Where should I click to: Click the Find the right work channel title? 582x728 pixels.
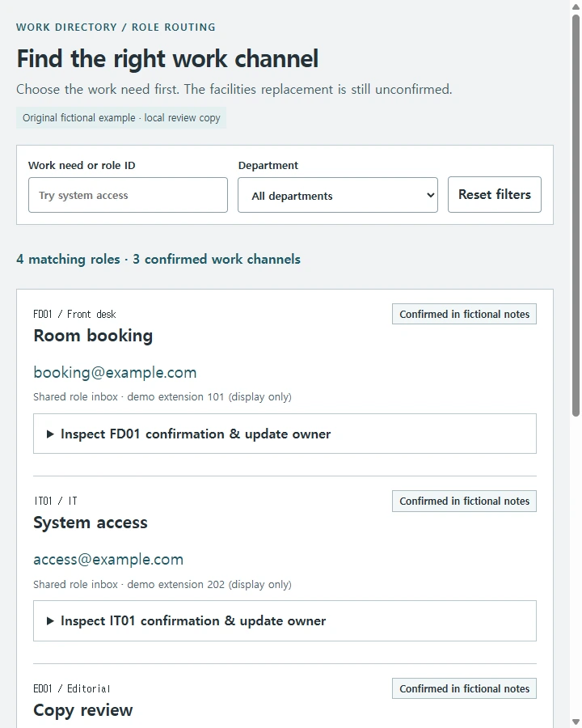point(167,59)
